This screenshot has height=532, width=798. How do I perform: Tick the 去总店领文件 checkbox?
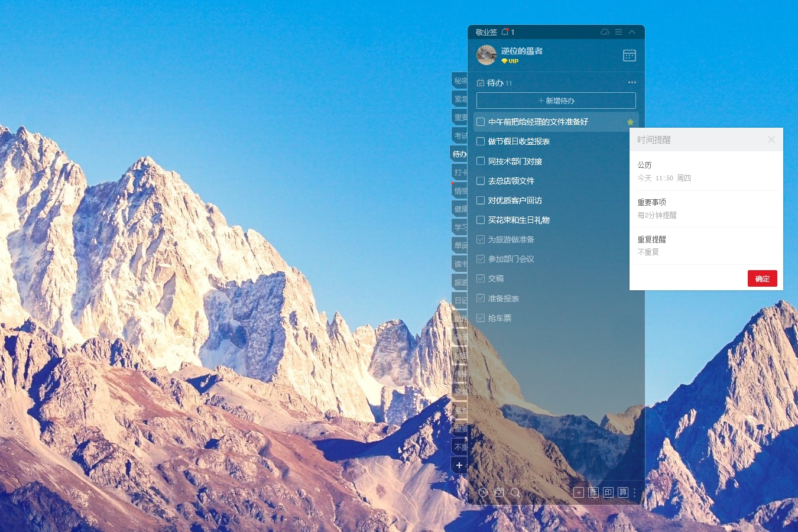pyautogui.click(x=481, y=180)
